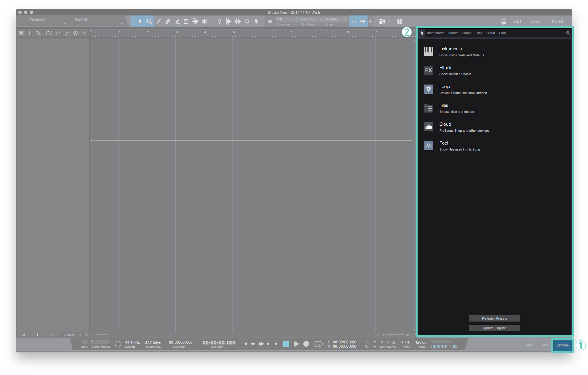This screenshot has width=588, height=375.
Task: Open the IQ input quantize button
Action: (x=270, y=21)
